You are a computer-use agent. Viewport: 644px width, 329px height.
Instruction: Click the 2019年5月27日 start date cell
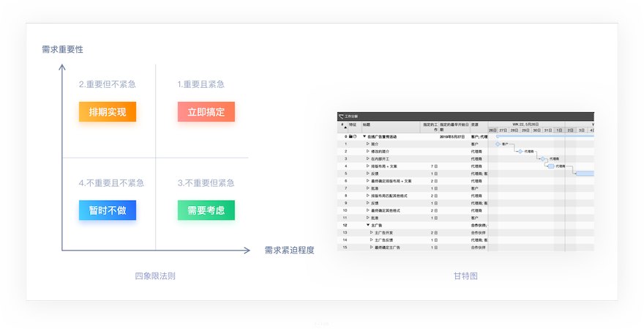452,136
